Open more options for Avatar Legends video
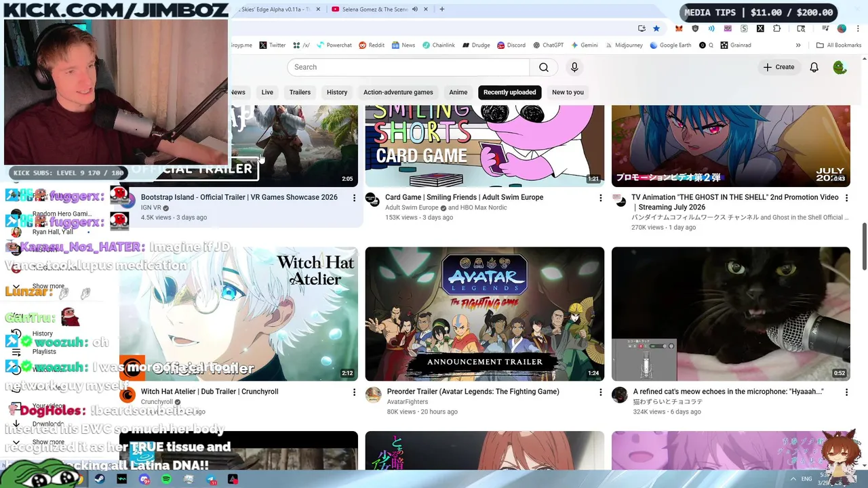The width and height of the screenshot is (868, 488). pos(600,392)
